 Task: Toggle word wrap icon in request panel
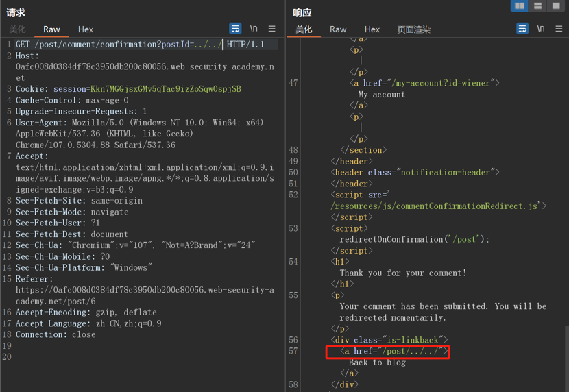point(235,28)
